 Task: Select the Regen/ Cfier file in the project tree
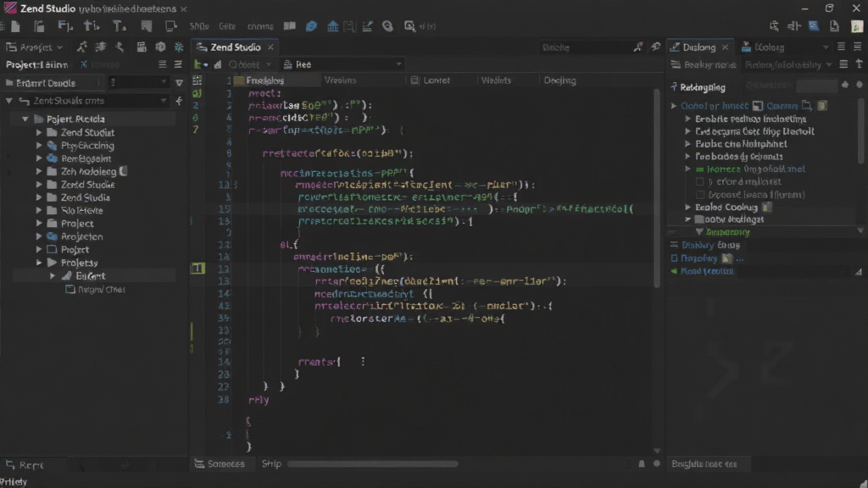[95, 290]
